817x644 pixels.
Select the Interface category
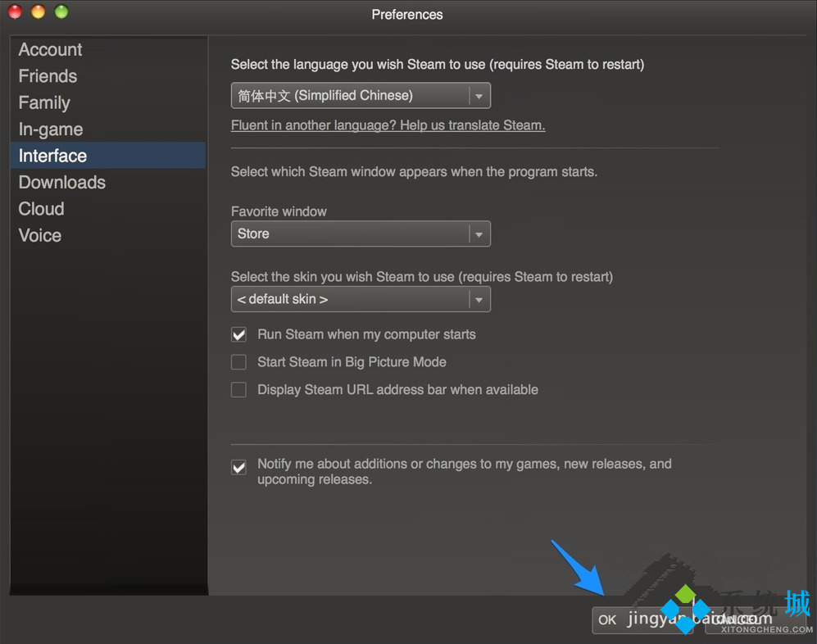(107, 156)
